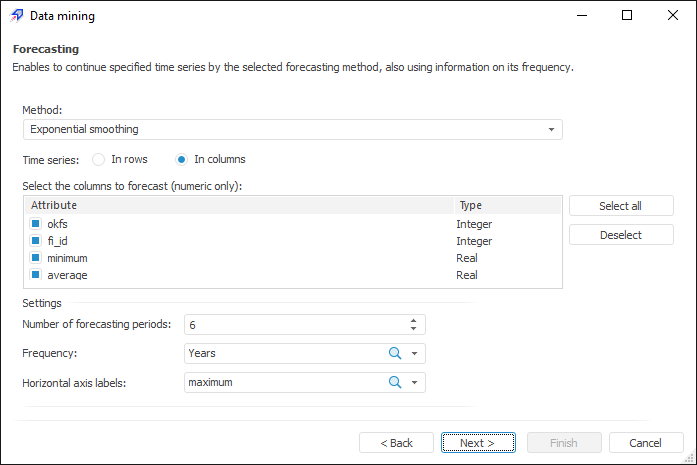The image size is (697, 465).
Task: Return with the Back button
Action: coord(394,443)
